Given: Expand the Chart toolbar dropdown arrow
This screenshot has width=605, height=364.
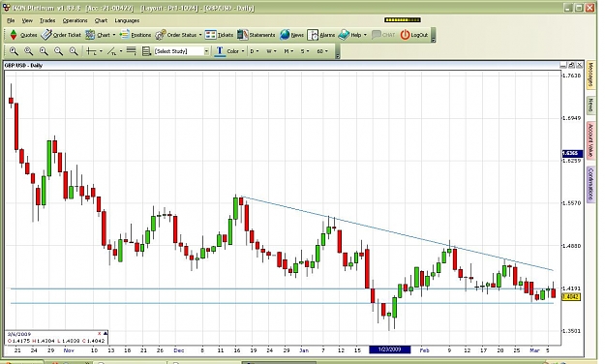Looking at the screenshot, I should [114, 35].
